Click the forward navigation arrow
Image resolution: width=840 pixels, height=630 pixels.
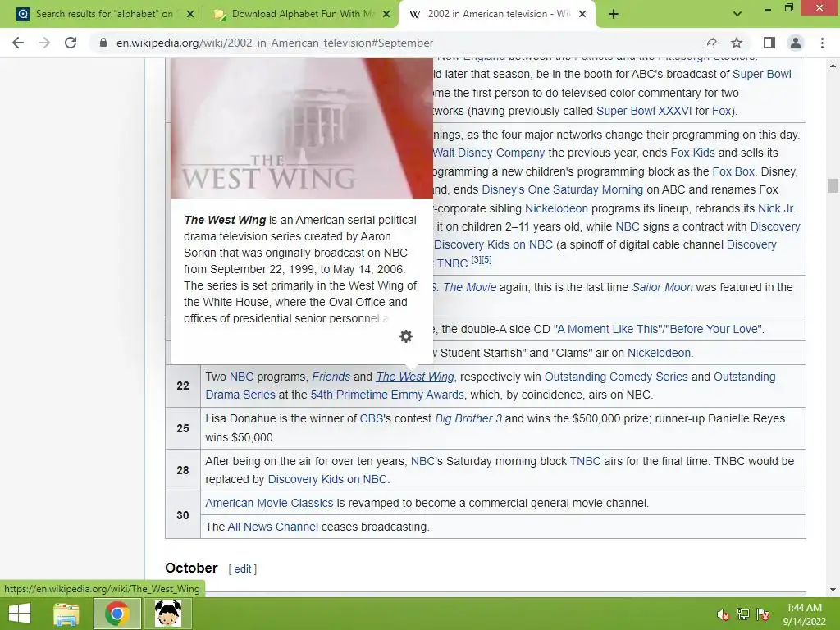pyautogui.click(x=44, y=43)
